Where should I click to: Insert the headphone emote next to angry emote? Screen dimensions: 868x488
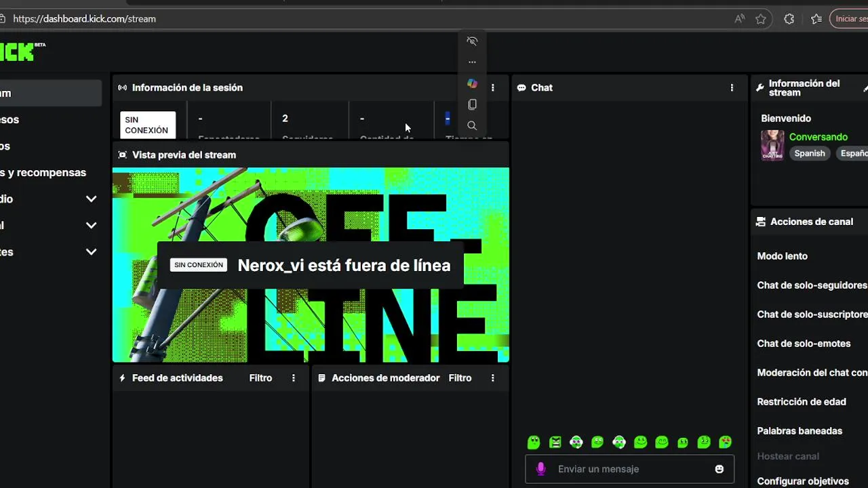pos(576,443)
